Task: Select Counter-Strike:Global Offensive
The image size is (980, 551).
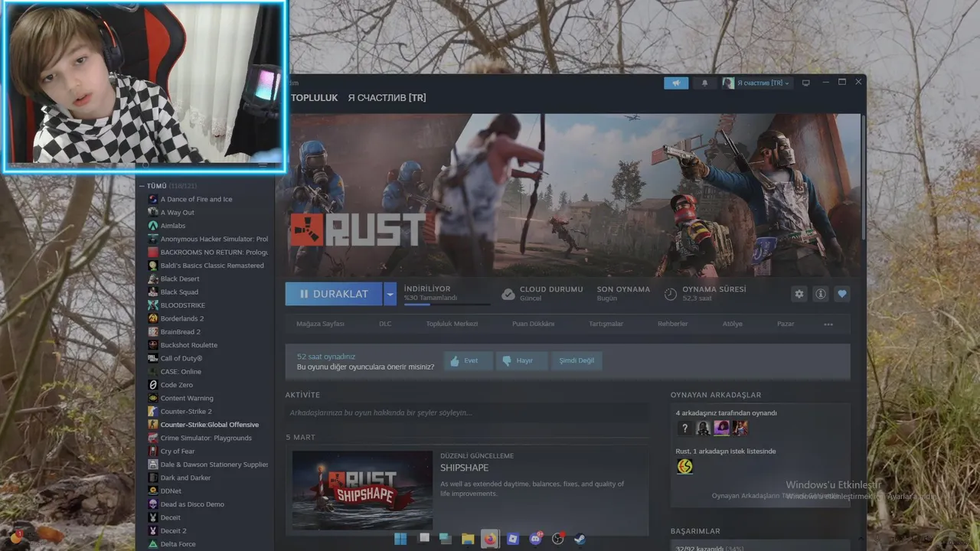Action: [x=209, y=425]
